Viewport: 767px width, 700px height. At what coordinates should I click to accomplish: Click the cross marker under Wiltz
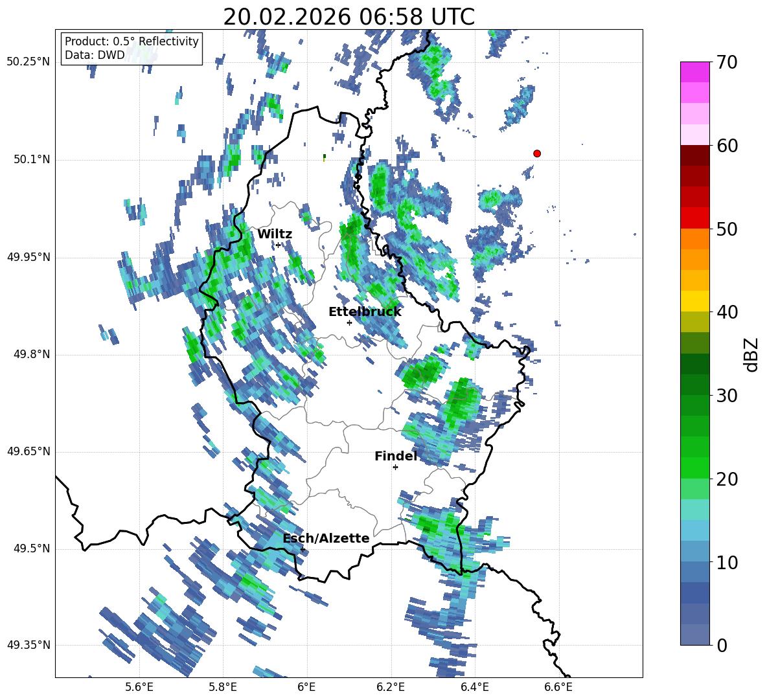pyautogui.click(x=279, y=245)
